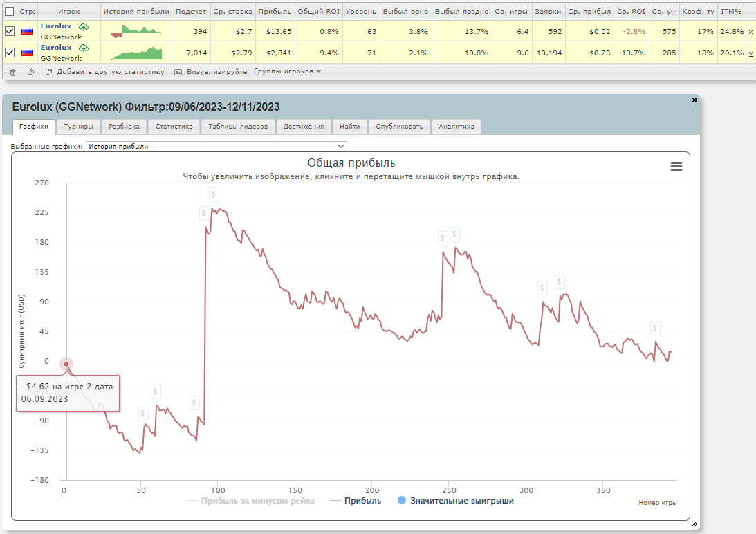Sort by the 'Выбыл поздно' column header
Screen dimensions: 756x534
[x=462, y=11]
